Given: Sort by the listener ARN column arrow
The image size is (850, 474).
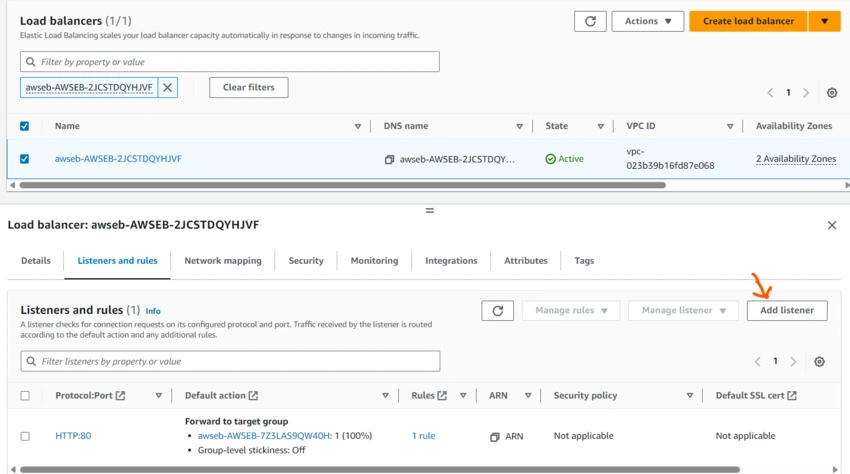Looking at the screenshot, I should tap(528, 395).
